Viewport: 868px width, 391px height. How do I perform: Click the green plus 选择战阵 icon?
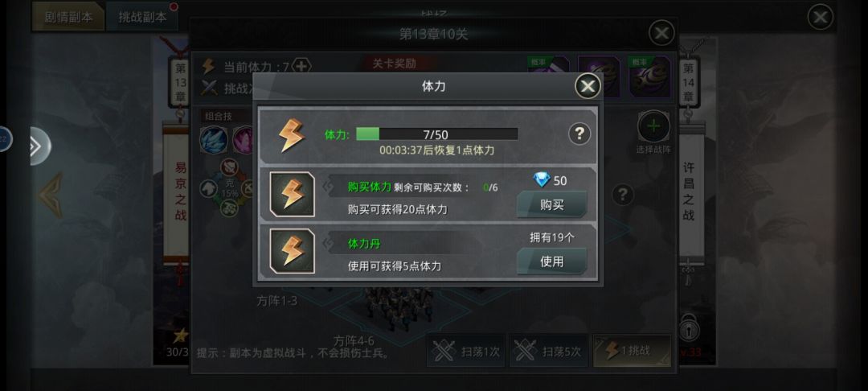tap(653, 127)
